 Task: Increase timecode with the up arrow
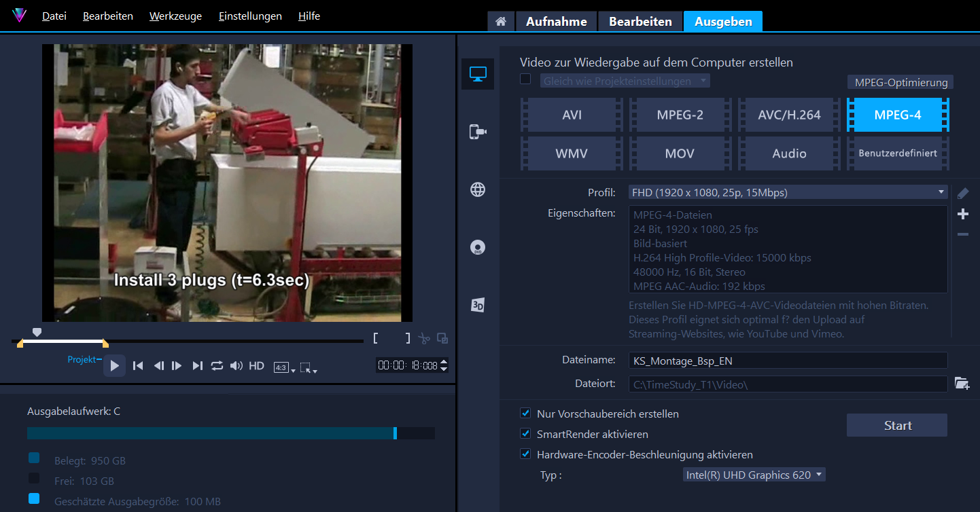(444, 362)
